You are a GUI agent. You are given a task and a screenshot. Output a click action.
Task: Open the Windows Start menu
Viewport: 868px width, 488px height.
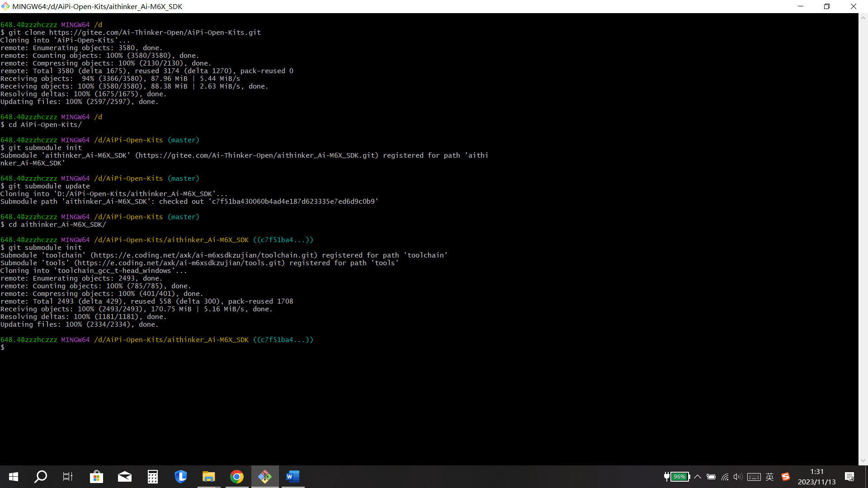tap(14, 477)
